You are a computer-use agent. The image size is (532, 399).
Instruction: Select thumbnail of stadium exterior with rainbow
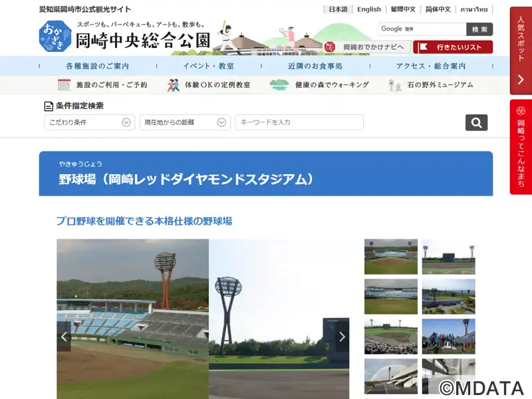(x=391, y=376)
